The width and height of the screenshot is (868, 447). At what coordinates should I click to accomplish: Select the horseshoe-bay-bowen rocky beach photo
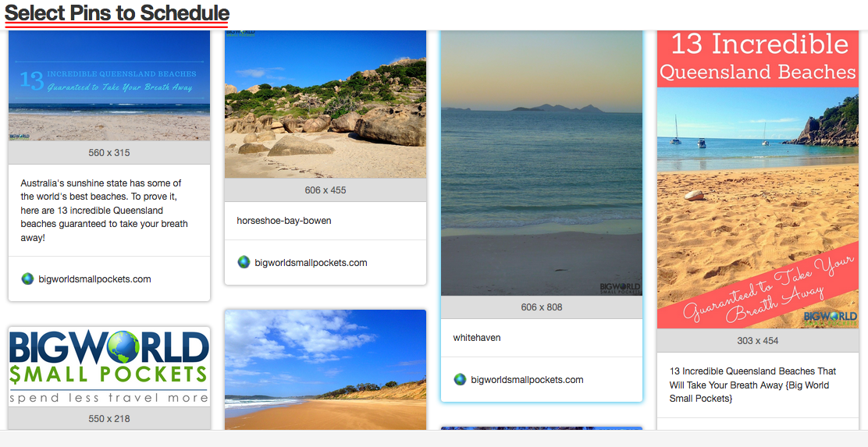[x=325, y=105]
